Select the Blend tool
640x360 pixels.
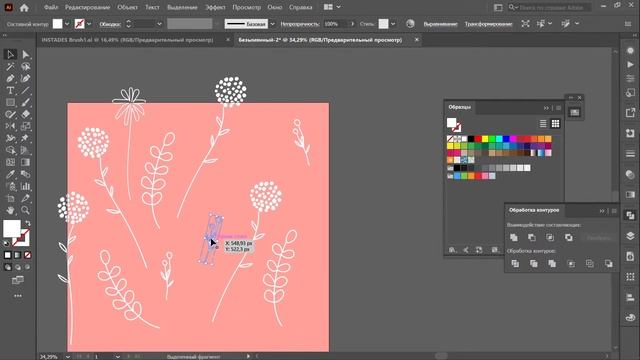[25, 174]
